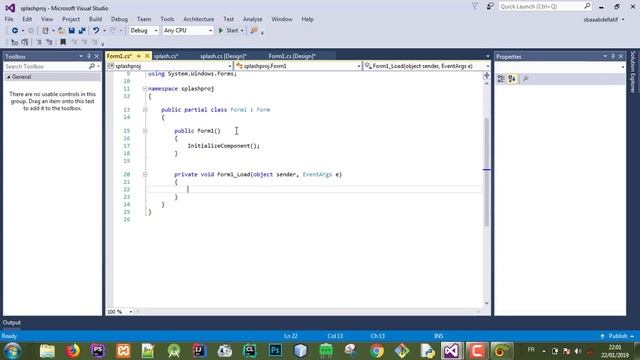Open the sbaaabdellatif account menu
The image size is (640, 360).
[604, 19]
